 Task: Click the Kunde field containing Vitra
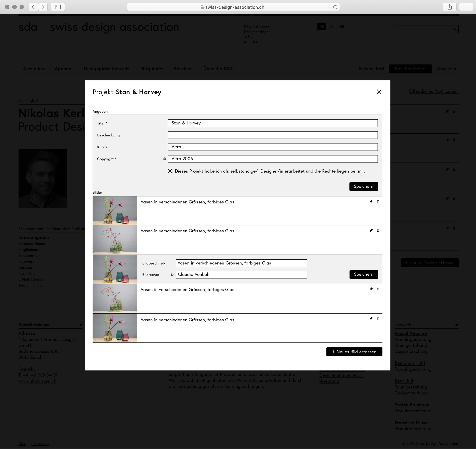(272, 147)
